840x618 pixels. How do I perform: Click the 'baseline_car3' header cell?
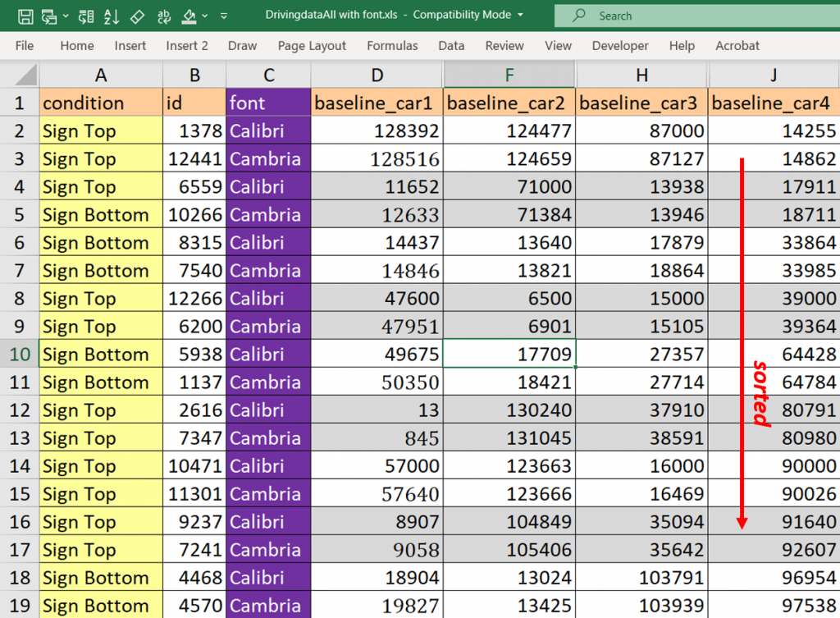pos(641,103)
